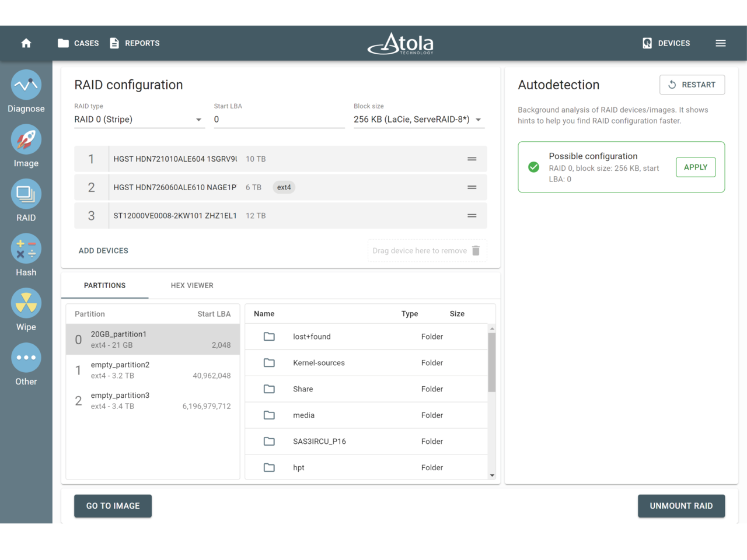The image size is (747, 560).
Task: Click the ext4 tag on device 2
Action: pyautogui.click(x=284, y=187)
